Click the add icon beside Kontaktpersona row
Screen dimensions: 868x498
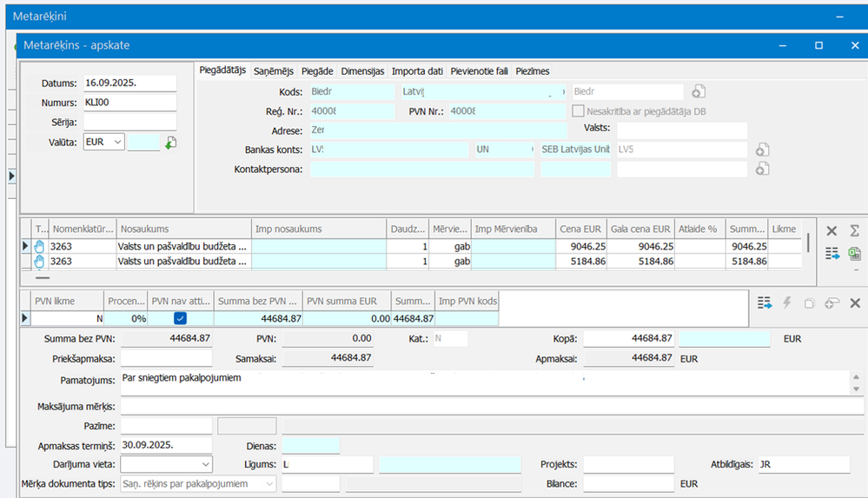click(x=762, y=169)
